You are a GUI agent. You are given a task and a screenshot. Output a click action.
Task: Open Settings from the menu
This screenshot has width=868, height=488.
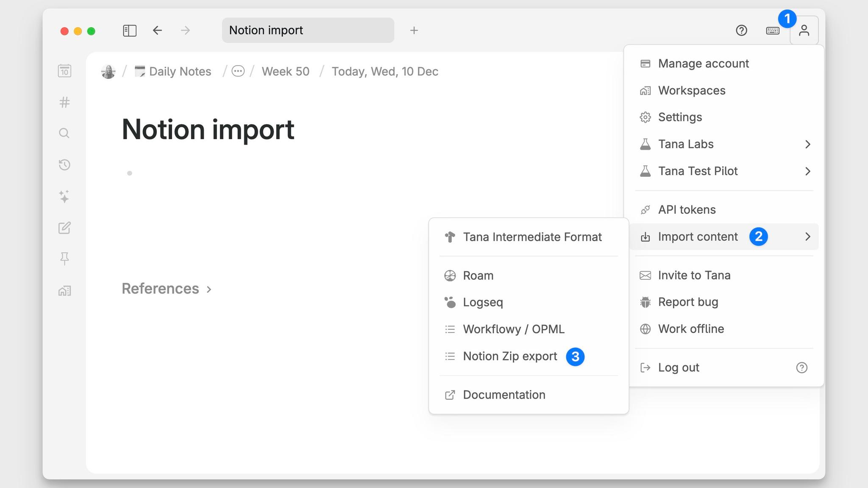(724, 117)
